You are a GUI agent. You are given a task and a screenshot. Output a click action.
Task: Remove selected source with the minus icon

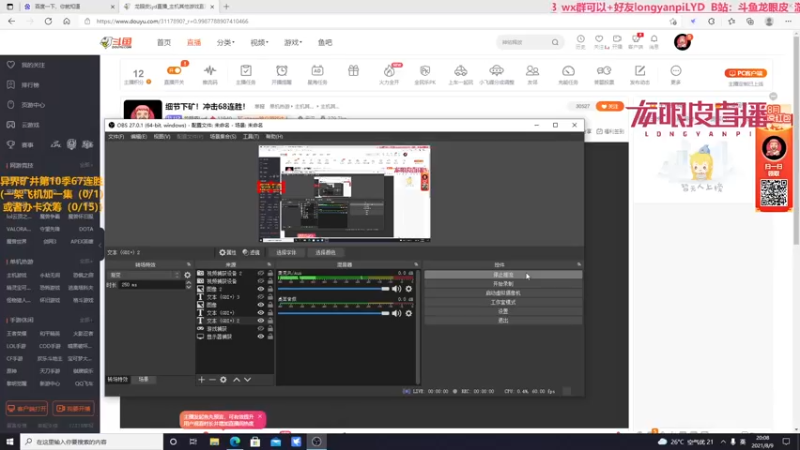(212, 380)
